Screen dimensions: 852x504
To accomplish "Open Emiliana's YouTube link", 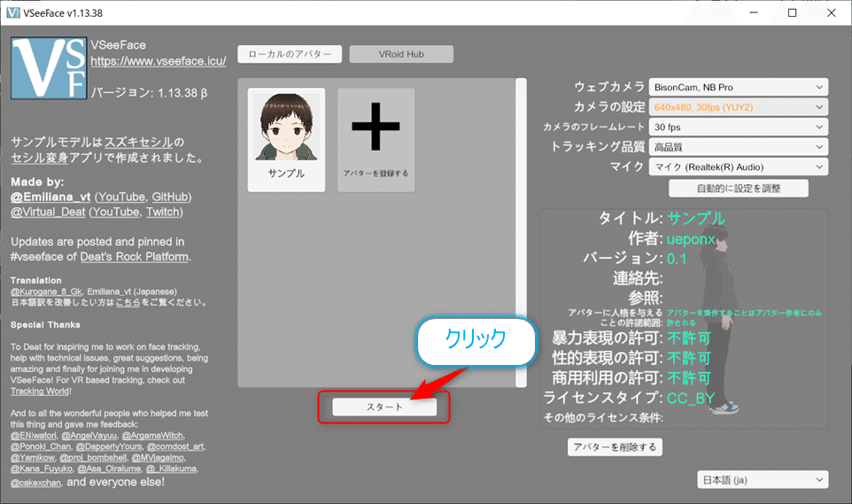I will 121,197.
